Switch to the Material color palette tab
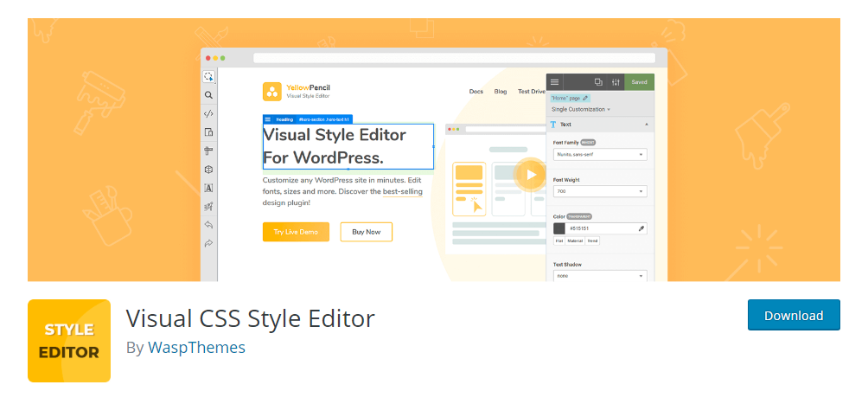This screenshot has width=868, height=404. pyautogui.click(x=575, y=241)
